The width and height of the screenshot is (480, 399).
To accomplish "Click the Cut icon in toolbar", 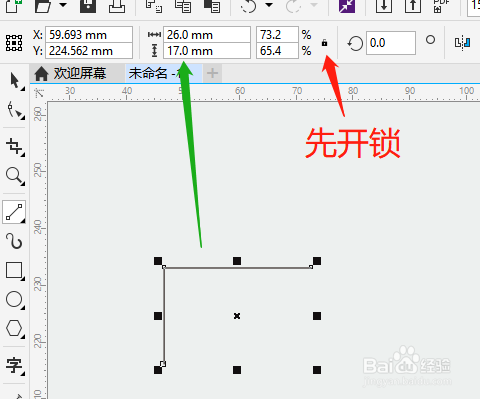I will point(154,6).
